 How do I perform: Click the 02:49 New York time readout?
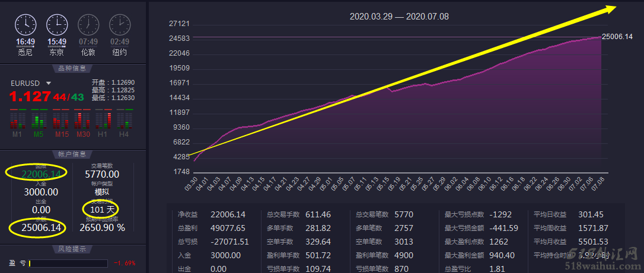120,42
